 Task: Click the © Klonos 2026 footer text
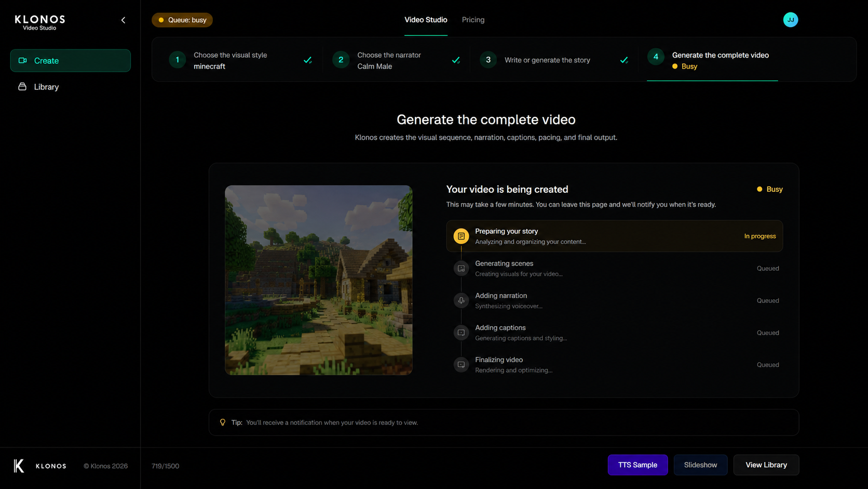click(x=105, y=466)
